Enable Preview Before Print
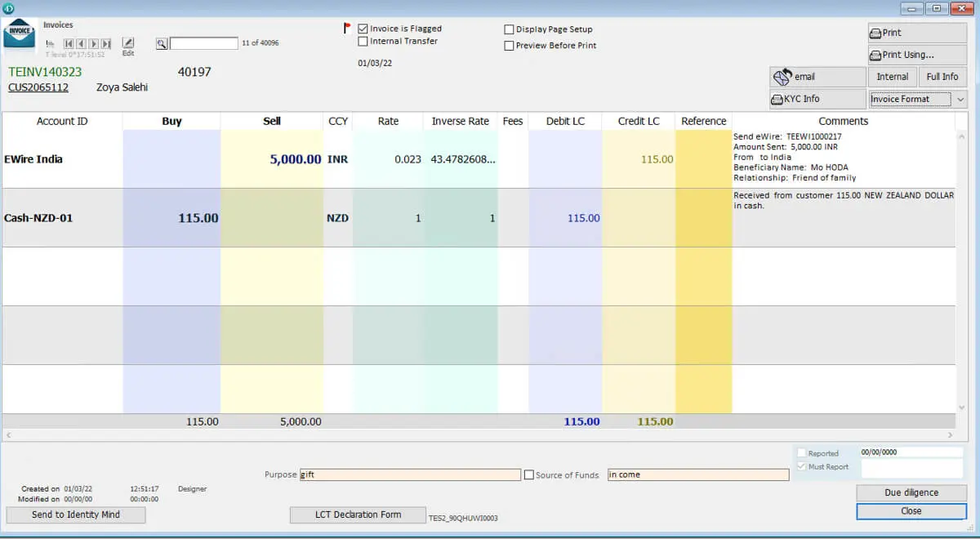Screen dimensions: 980x539 509,46
